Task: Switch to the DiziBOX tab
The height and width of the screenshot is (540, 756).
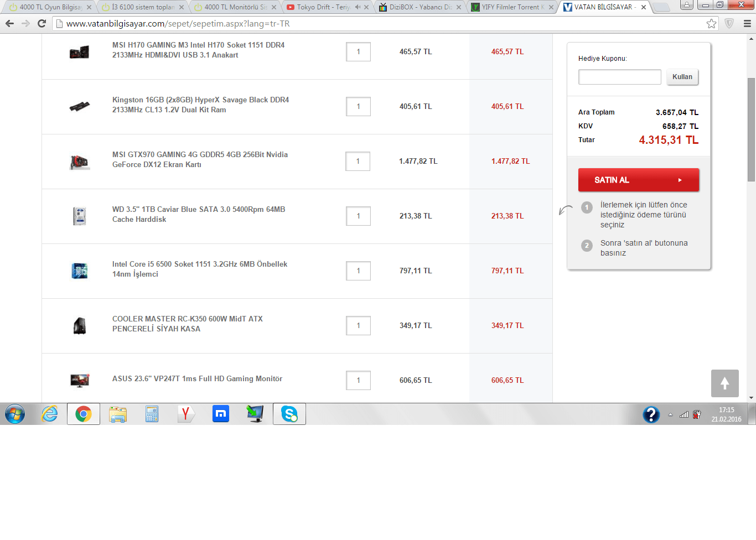Action: pos(420,7)
